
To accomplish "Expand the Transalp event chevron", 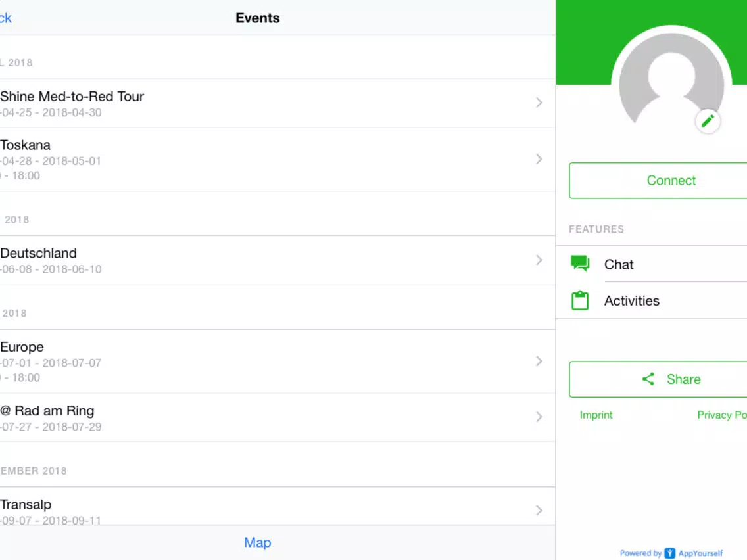I will (539, 511).
